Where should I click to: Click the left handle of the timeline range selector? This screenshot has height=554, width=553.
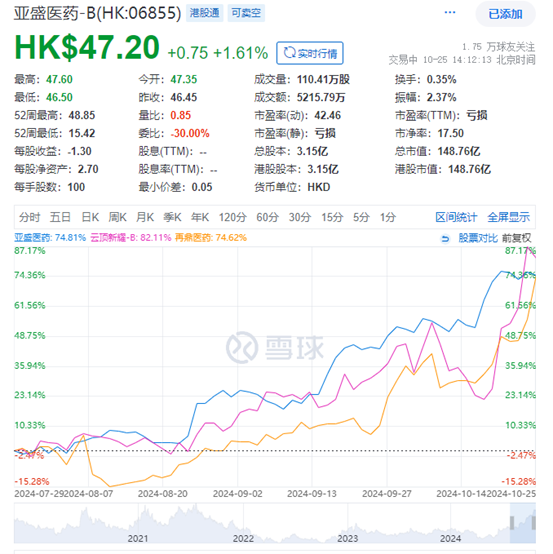pyautogui.click(x=512, y=523)
